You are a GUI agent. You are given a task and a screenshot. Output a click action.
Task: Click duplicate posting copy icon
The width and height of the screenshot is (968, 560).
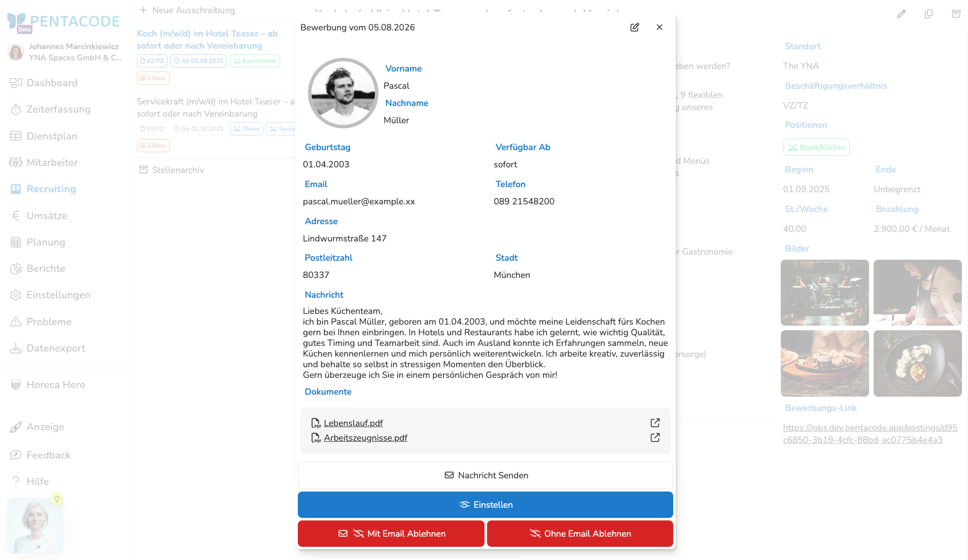point(928,14)
